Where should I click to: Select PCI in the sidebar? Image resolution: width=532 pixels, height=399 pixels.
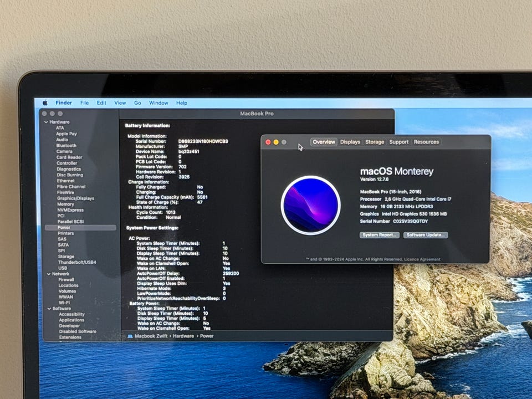point(61,216)
